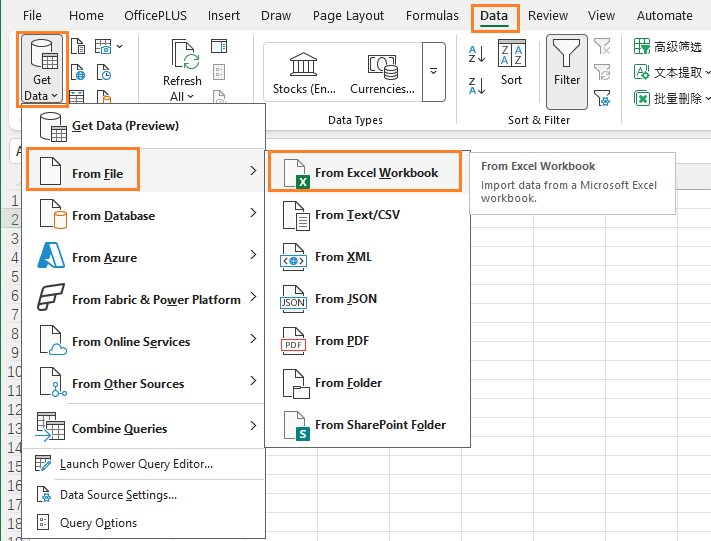Click the greyed-out query Properties icon

(x=219, y=72)
